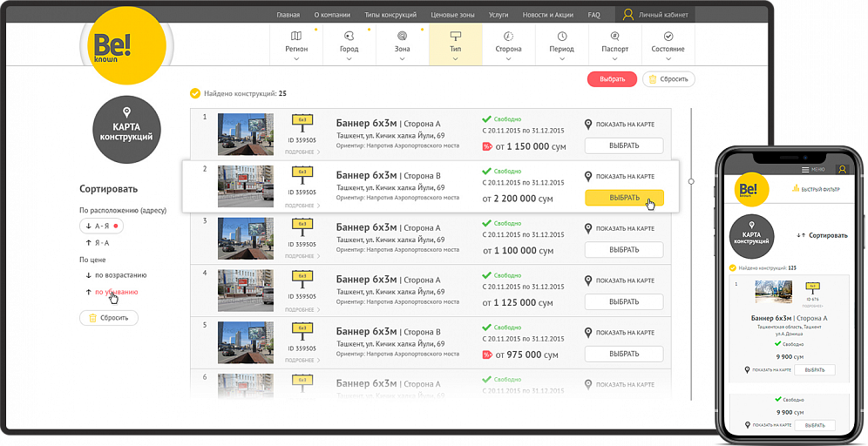The image size is (868, 446).
Task: Go to Новости и Акции menu
Action: [x=548, y=15]
